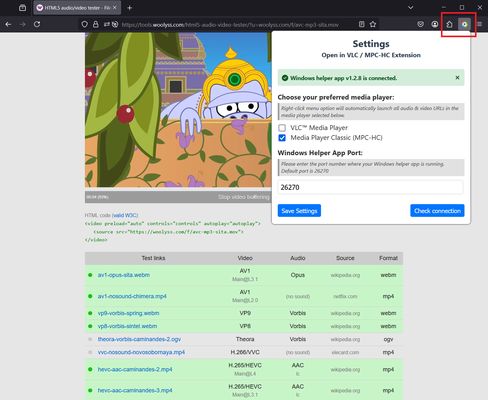Go back with the browser back arrow

tap(8, 24)
